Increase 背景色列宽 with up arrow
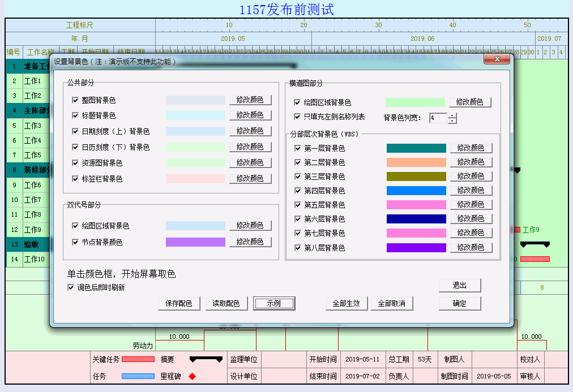This screenshot has width=573, height=392. tap(452, 115)
